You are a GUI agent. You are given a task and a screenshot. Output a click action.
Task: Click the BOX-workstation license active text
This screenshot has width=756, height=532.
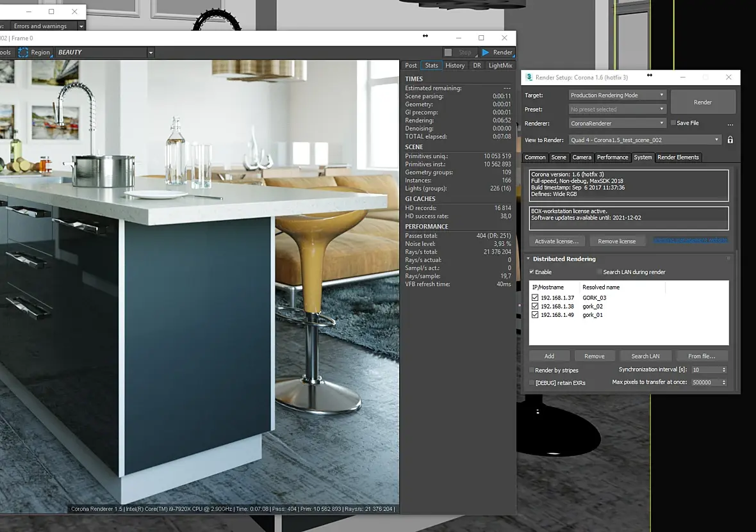pyautogui.click(x=569, y=211)
